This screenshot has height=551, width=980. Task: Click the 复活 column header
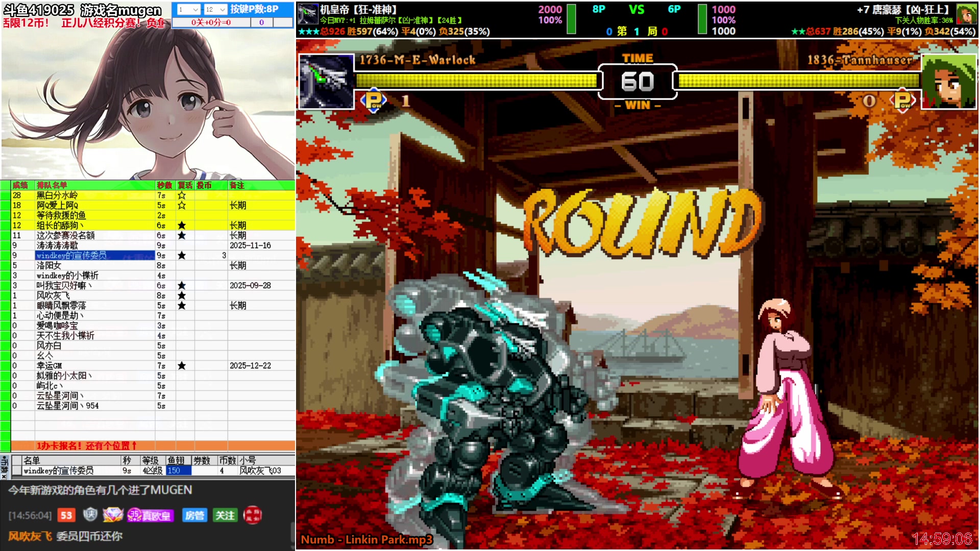pyautogui.click(x=185, y=185)
